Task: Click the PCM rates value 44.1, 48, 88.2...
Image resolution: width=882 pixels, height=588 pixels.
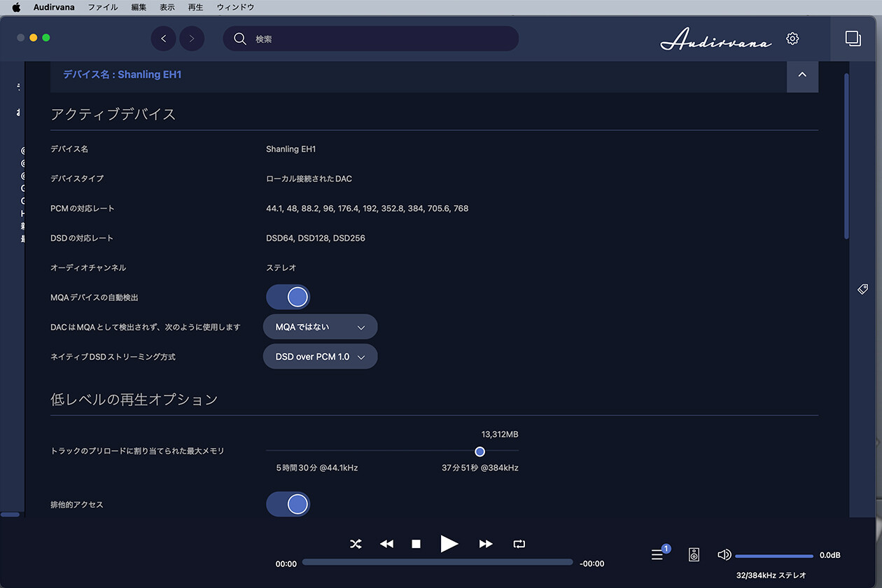Action: (367, 209)
